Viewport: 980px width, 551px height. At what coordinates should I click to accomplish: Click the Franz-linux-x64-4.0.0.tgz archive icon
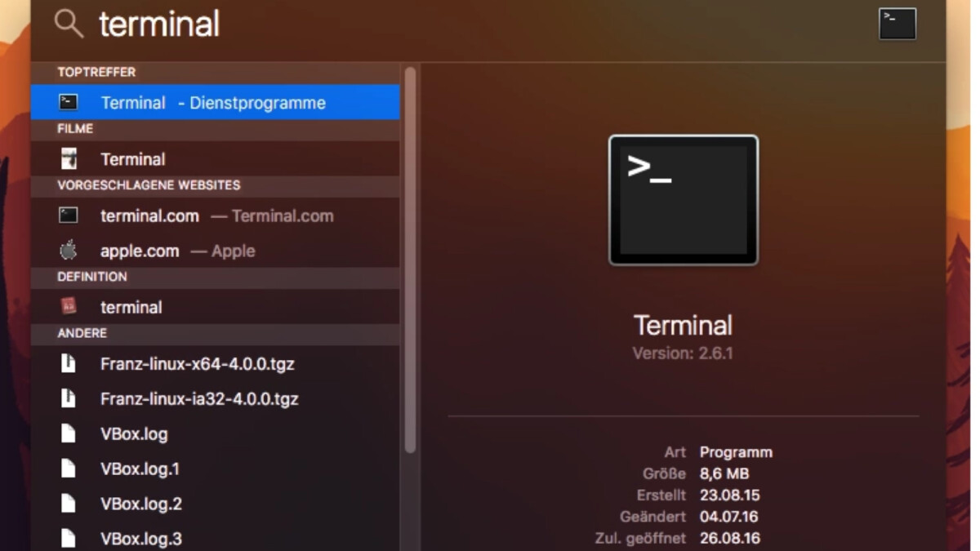69,363
